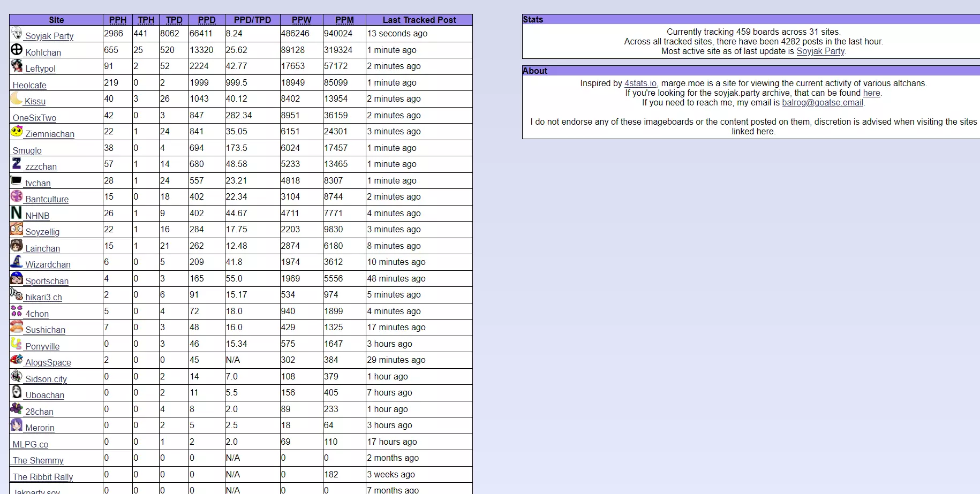Open Soyjak Party link in Stats box
Screen dimensions: 980x494
(x=820, y=51)
